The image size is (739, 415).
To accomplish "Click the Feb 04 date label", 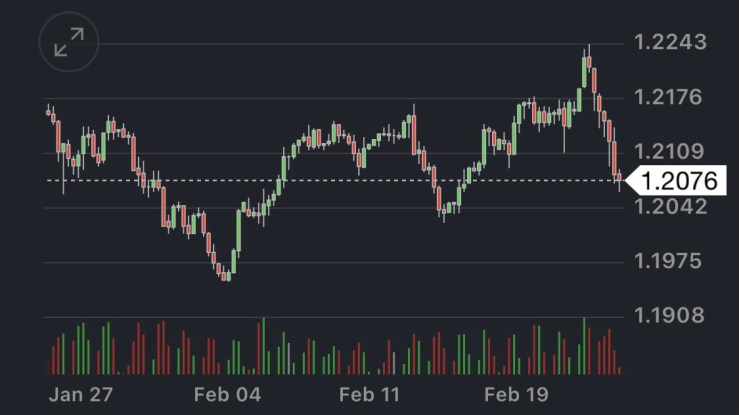I will (x=227, y=394).
